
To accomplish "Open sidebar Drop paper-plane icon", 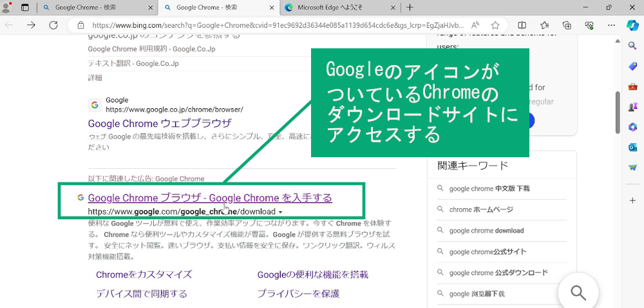I will (632, 168).
